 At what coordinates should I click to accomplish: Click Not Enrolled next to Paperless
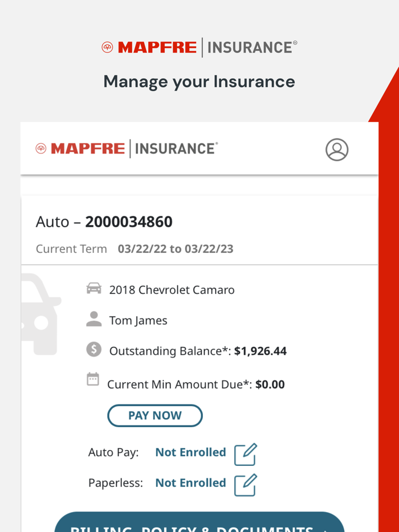(x=190, y=482)
